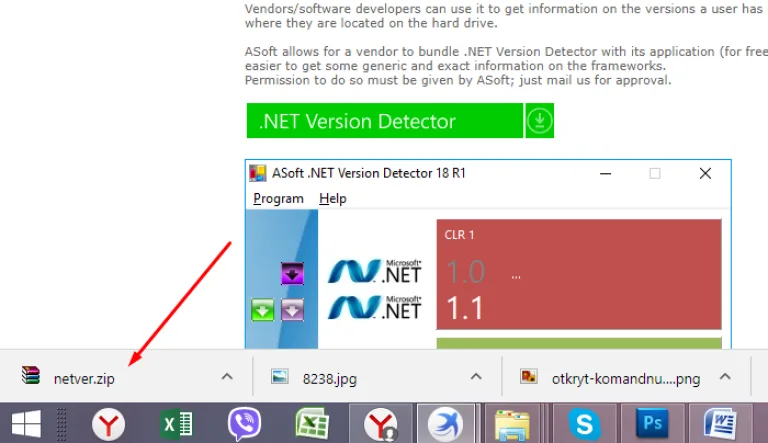The width and height of the screenshot is (768, 443).
Task: Click the ASoft .NET Version Detector title icon
Action: 258,173
